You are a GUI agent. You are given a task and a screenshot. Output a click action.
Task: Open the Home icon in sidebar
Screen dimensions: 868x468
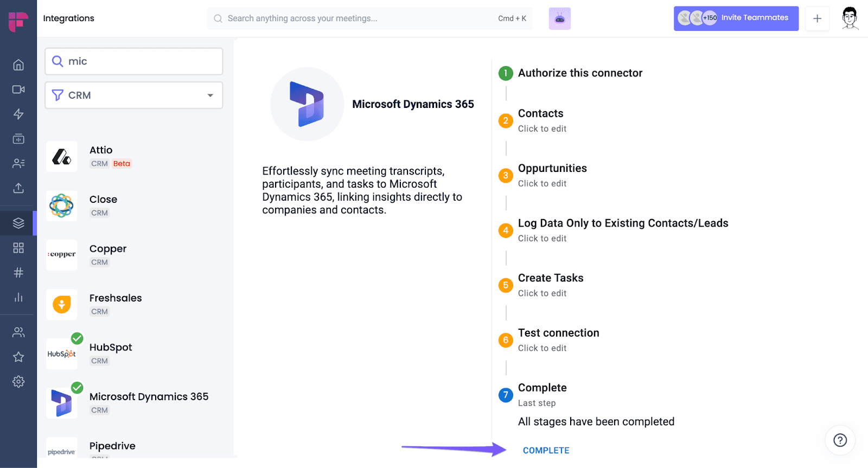pyautogui.click(x=18, y=65)
